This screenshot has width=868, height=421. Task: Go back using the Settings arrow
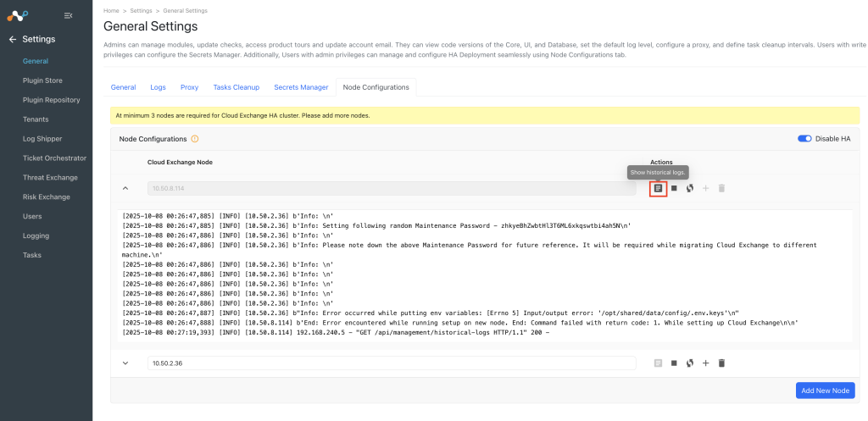tap(12, 39)
